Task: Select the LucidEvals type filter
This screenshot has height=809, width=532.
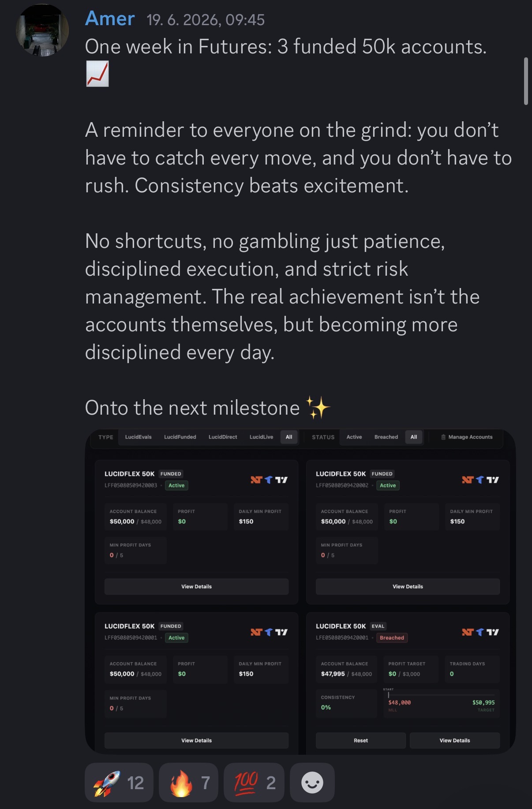Action: [138, 437]
